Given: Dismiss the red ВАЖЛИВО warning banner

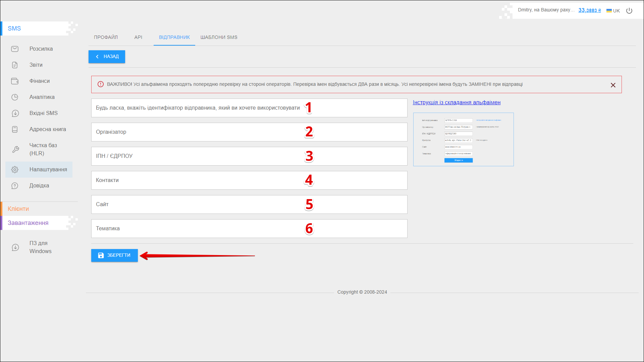Looking at the screenshot, I should [613, 85].
